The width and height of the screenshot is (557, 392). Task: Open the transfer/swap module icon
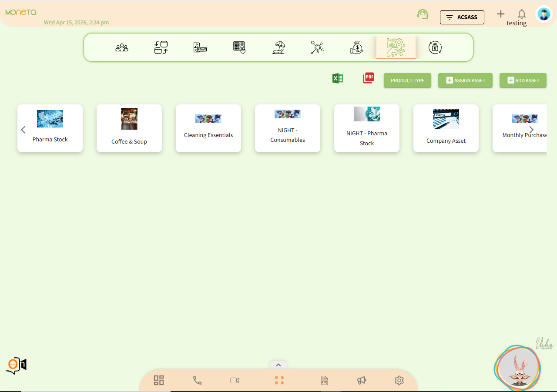(161, 47)
